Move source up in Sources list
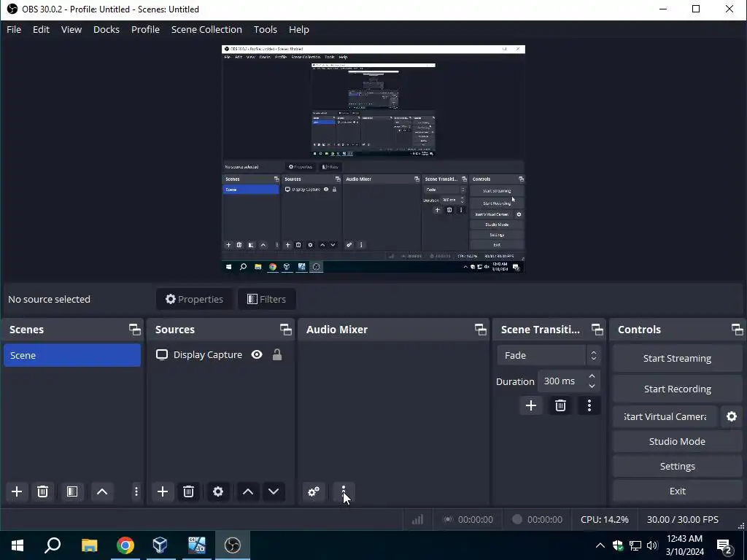 [248, 491]
